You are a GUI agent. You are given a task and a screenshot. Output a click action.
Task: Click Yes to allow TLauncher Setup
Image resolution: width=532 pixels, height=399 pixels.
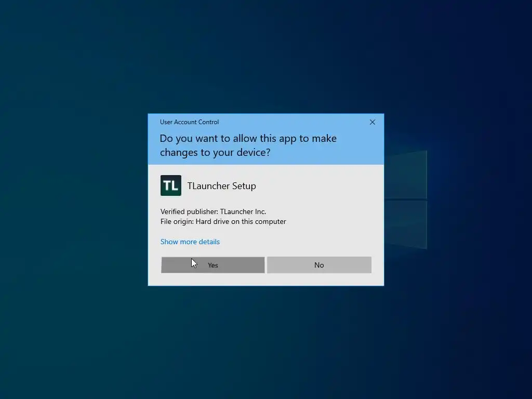point(212,265)
